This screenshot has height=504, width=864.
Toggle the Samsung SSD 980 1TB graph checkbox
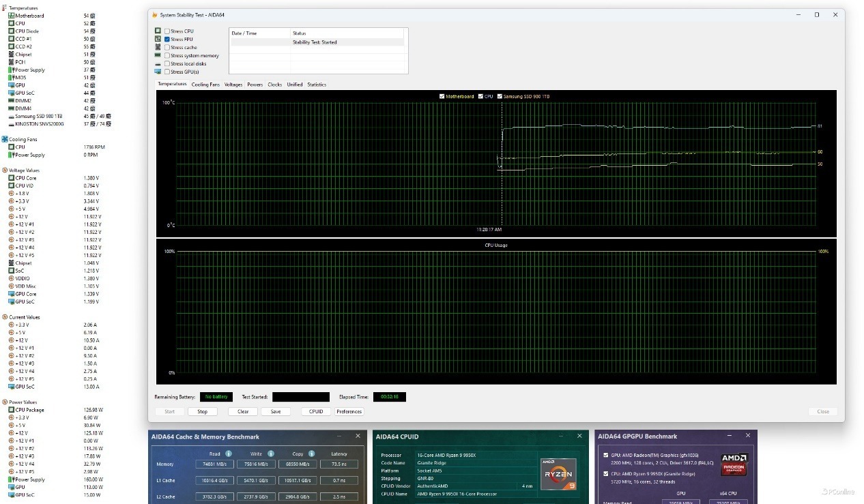[x=500, y=97]
